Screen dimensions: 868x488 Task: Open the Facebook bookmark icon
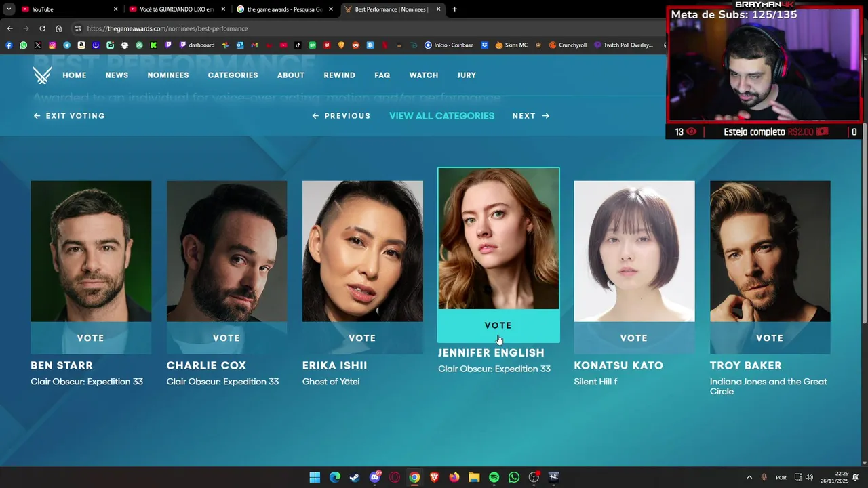(9, 45)
